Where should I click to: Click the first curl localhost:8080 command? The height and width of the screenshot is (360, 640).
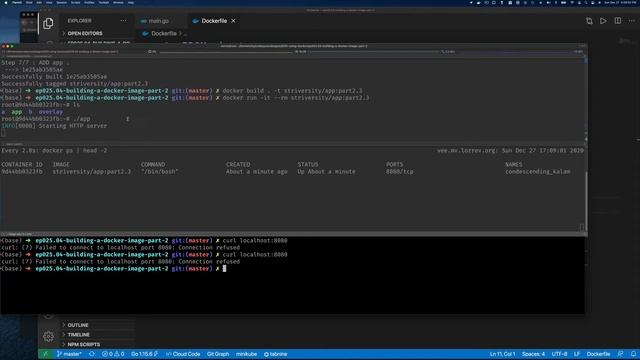coord(255,240)
